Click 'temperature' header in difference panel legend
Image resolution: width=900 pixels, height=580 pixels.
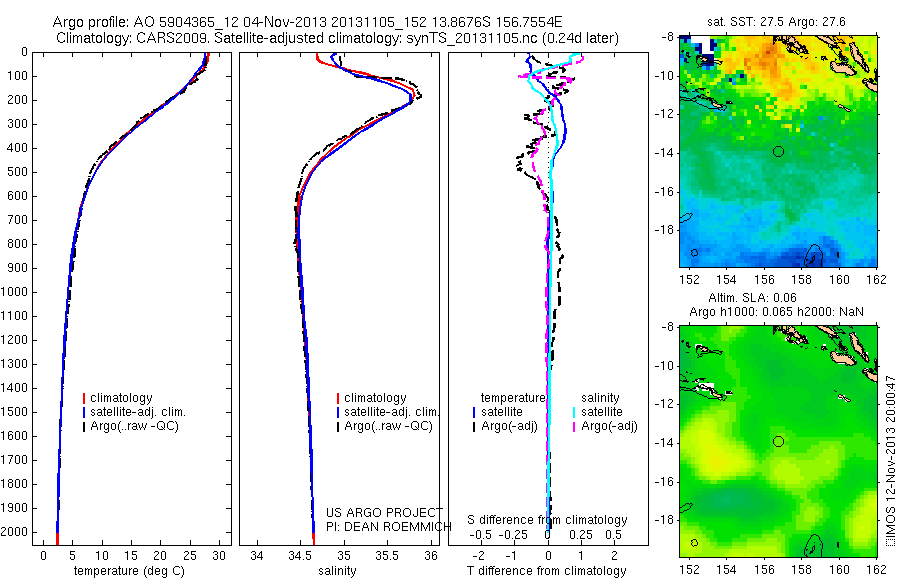(513, 398)
